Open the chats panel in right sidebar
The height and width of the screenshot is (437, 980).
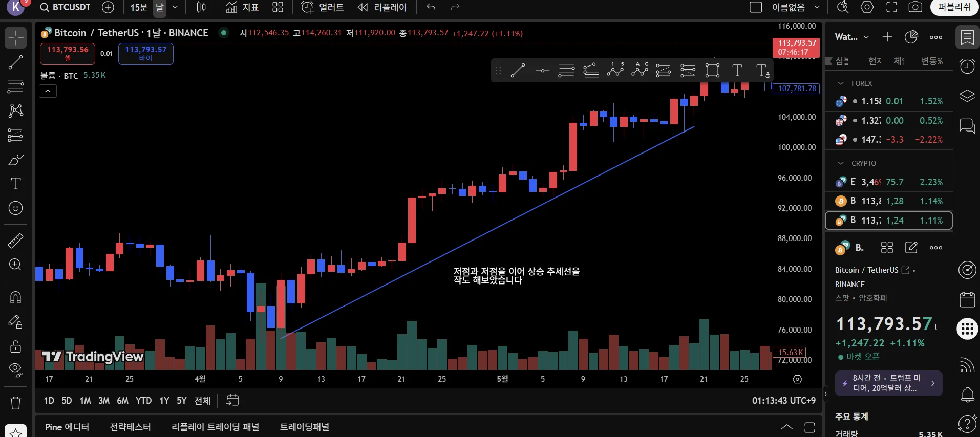tap(967, 126)
